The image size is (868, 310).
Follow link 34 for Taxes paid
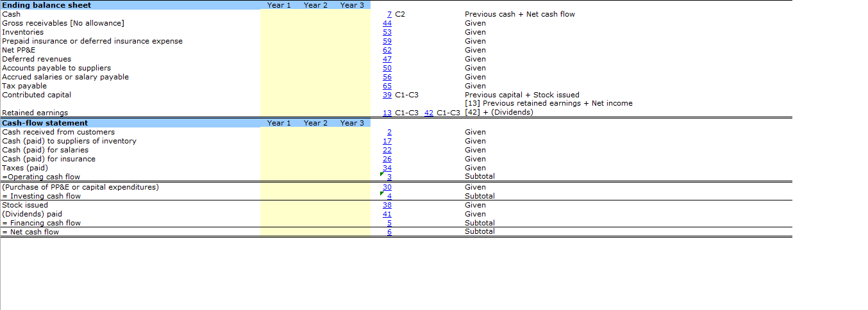point(387,168)
